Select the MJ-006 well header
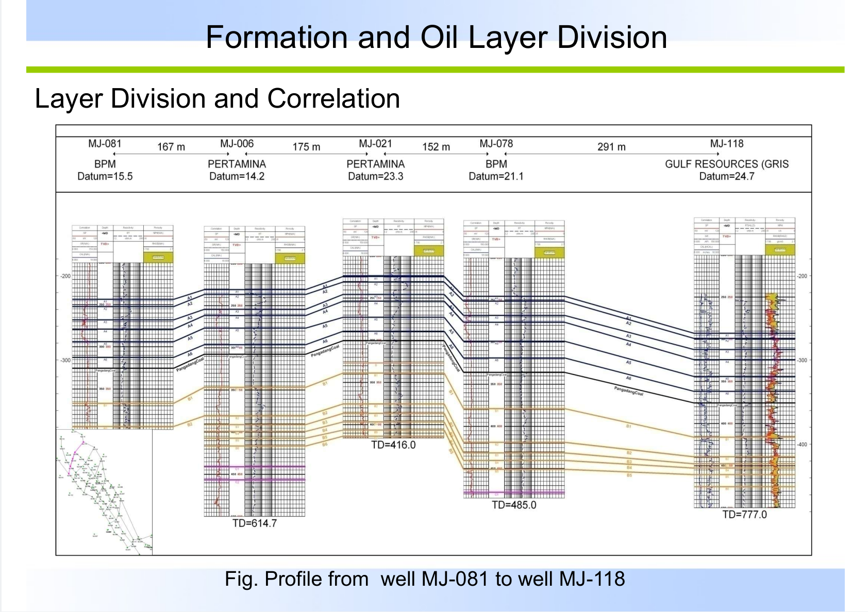 pyautogui.click(x=237, y=144)
